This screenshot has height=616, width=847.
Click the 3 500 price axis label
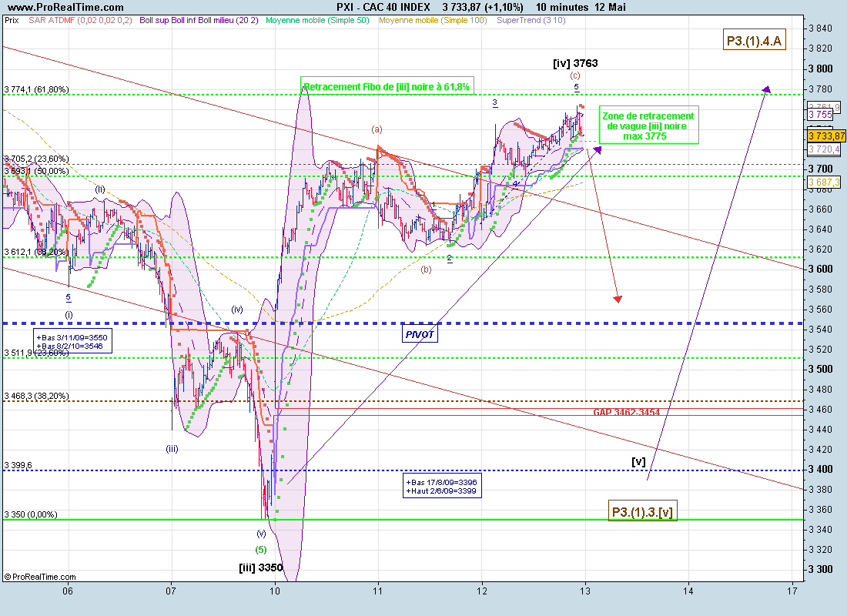coord(821,369)
